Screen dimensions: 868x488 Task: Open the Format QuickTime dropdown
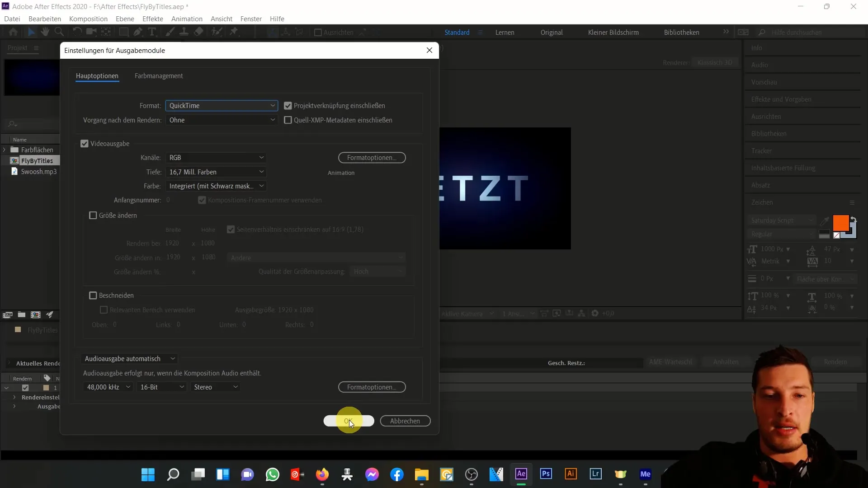point(222,106)
